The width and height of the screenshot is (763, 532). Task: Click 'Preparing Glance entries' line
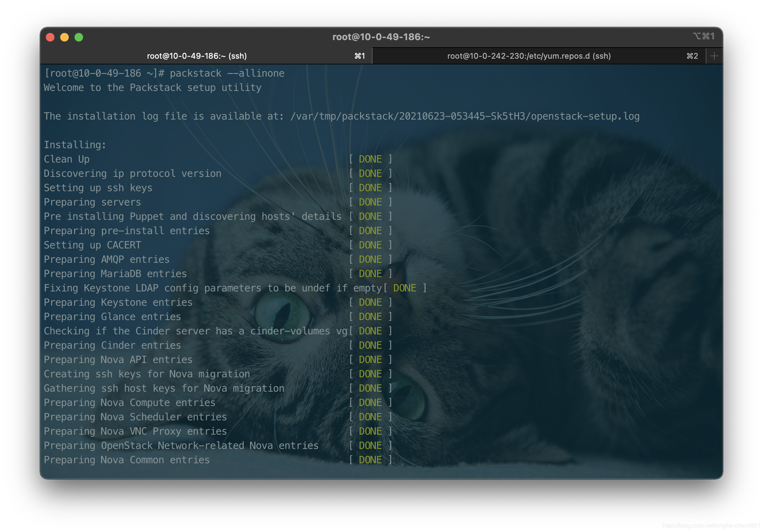click(x=112, y=317)
